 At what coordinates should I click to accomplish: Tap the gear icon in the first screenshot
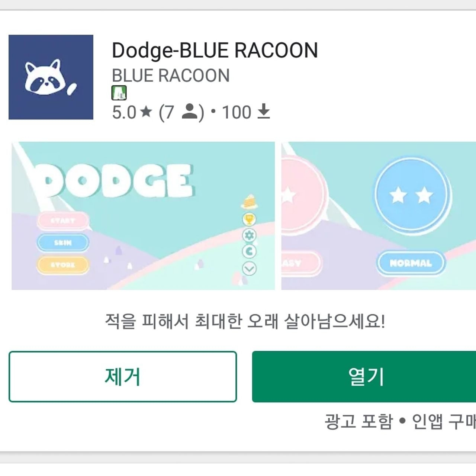pos(249,235)
